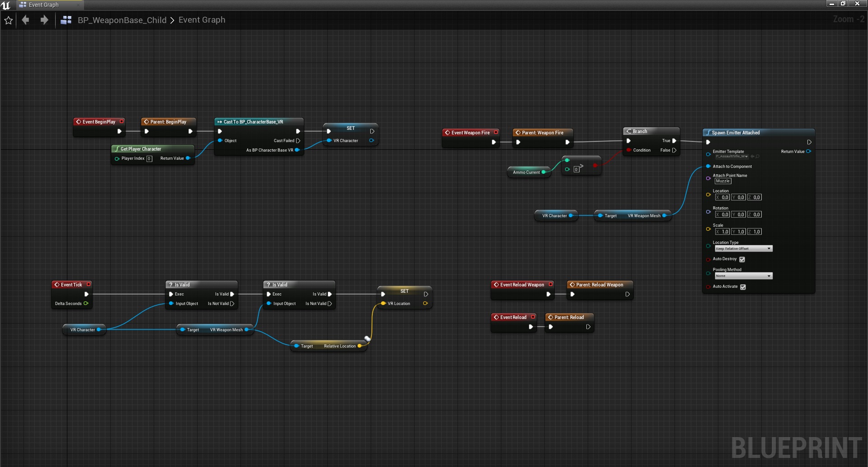Go back with the left arrow button
868x467 pixels.
[x=26, y=20]
